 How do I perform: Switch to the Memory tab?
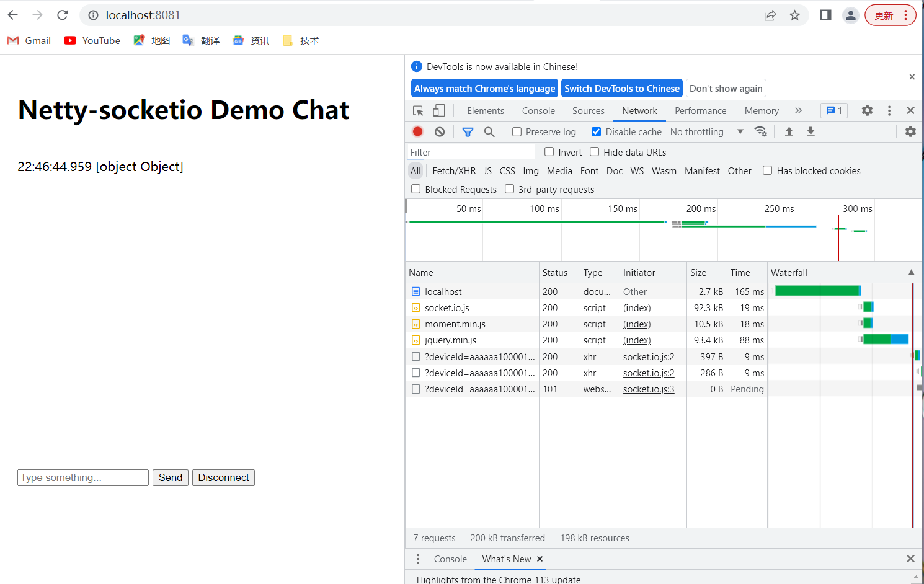click(762, 110)
